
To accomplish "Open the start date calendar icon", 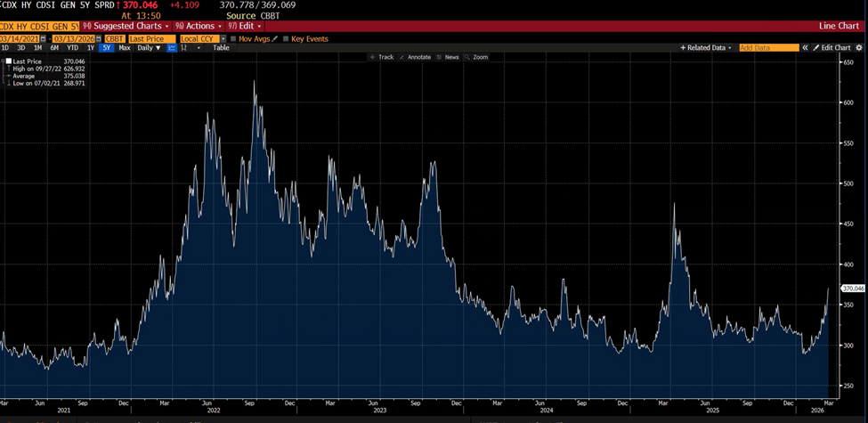I will click(45, 39).
